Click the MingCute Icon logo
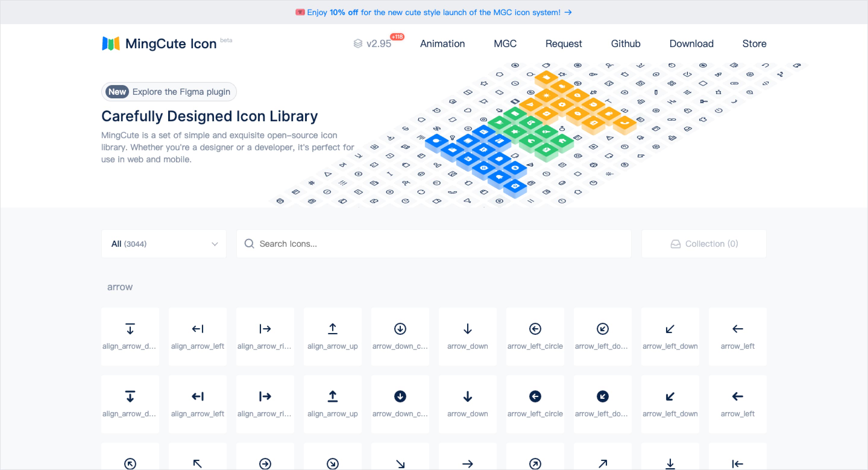Screen dimensions: 868x470 tap(159, 44)
